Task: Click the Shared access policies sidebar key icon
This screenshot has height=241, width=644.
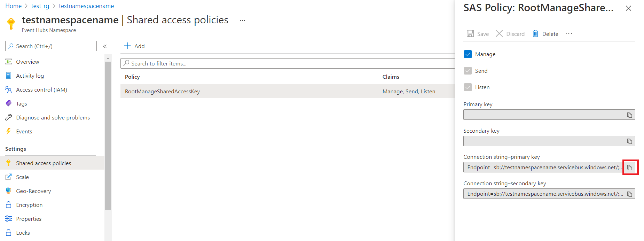Action: coord(9,163)
